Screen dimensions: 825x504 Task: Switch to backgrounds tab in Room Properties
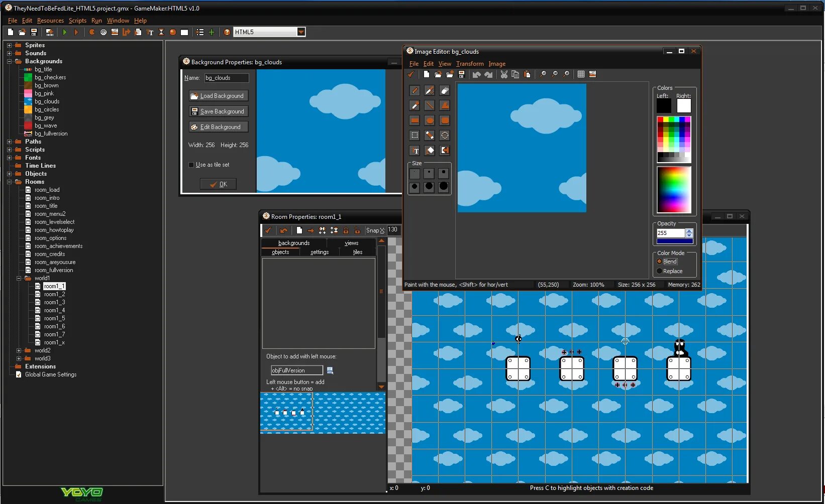click(294, 243)
